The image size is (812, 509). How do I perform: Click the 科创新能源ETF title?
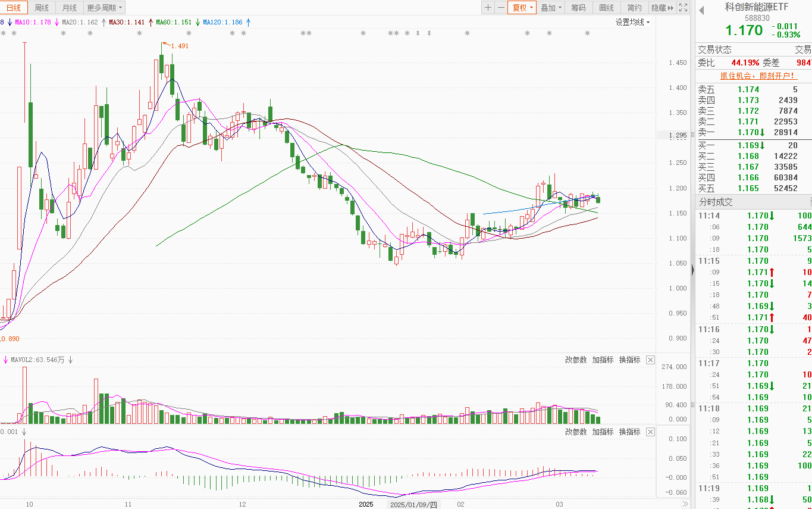757,7
